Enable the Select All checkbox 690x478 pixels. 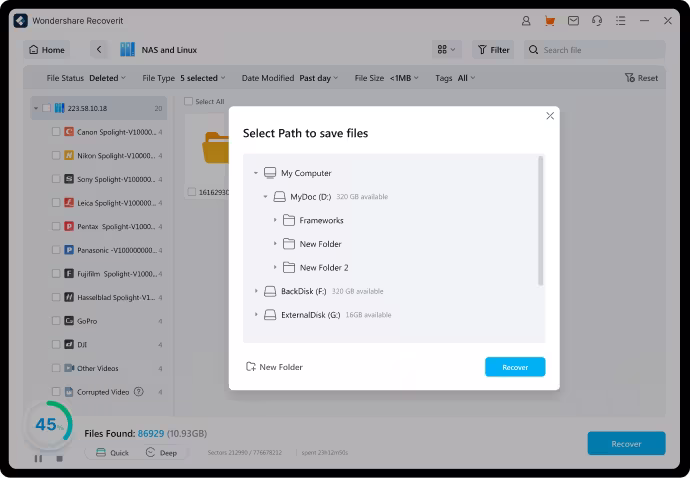(188, 101)
